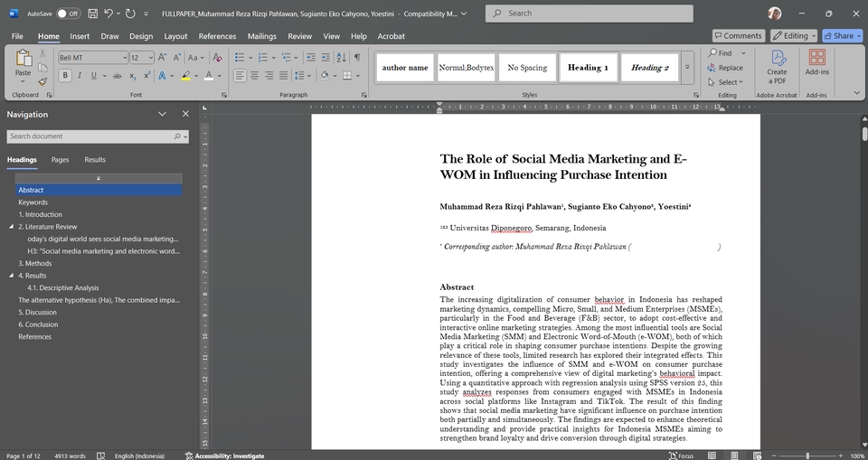Image resolution: width=868 pixels, height=460 pixels.
Task: Click the Cut scissors icon
Action: pyautogui.click(x=42, y=53)
